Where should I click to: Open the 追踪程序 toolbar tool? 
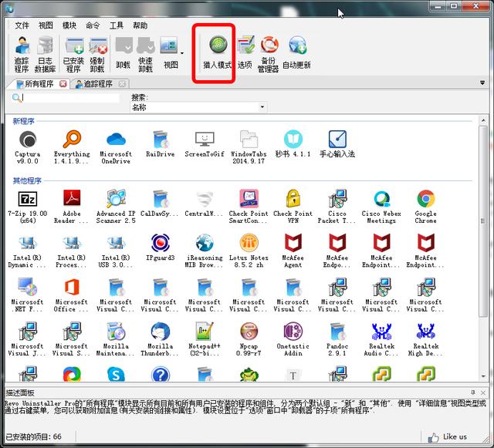(22, 55)
